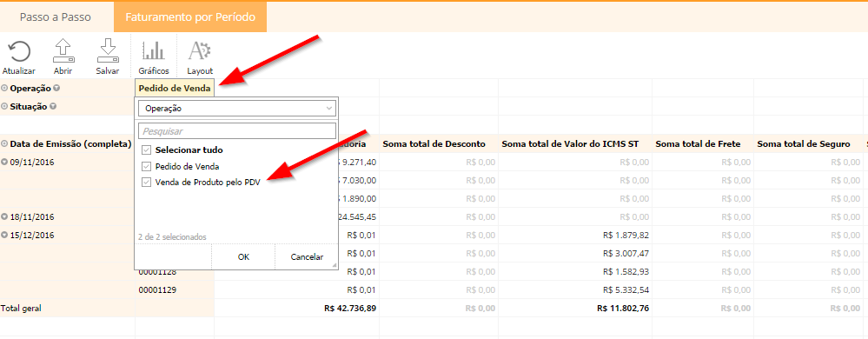This screenshot has height=339, width=868.
Task: Click the Pesquisar search field
Action: [237, 131]
